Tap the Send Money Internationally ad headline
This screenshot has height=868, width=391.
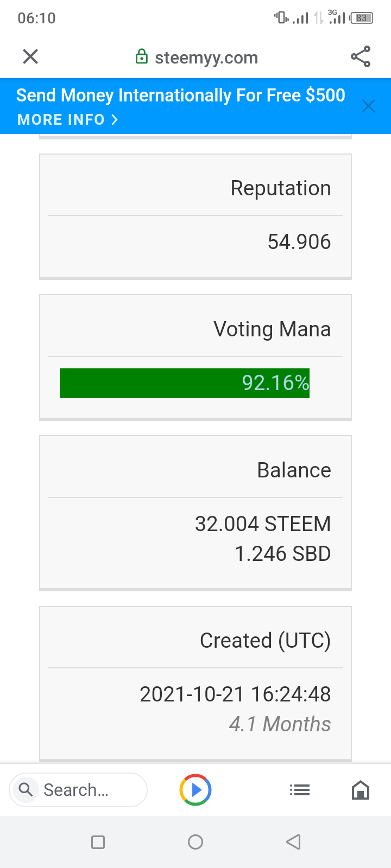coord(180,95)
